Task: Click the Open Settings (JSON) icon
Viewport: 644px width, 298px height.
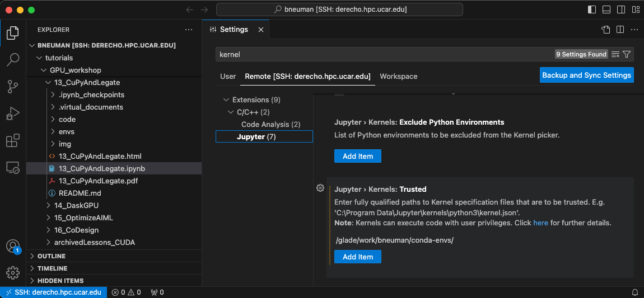Action: click(605, 30)
